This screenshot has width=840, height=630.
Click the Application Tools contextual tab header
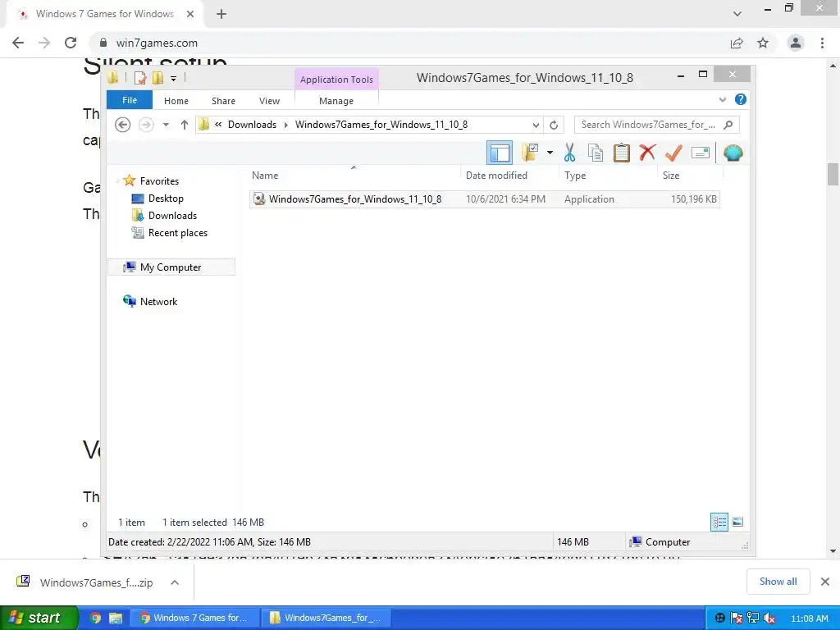(x=336, y=80)
